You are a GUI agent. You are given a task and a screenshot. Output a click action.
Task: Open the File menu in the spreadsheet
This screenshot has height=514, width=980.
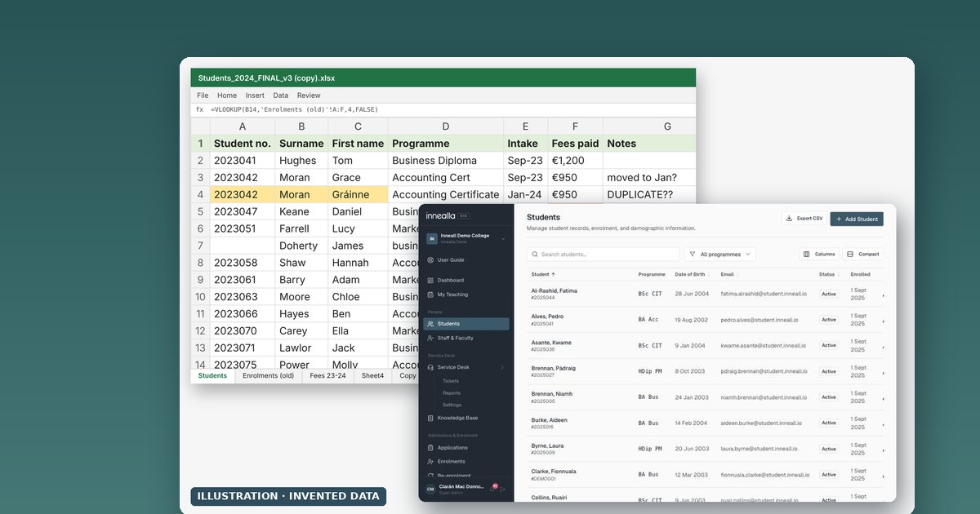(203, 95)
